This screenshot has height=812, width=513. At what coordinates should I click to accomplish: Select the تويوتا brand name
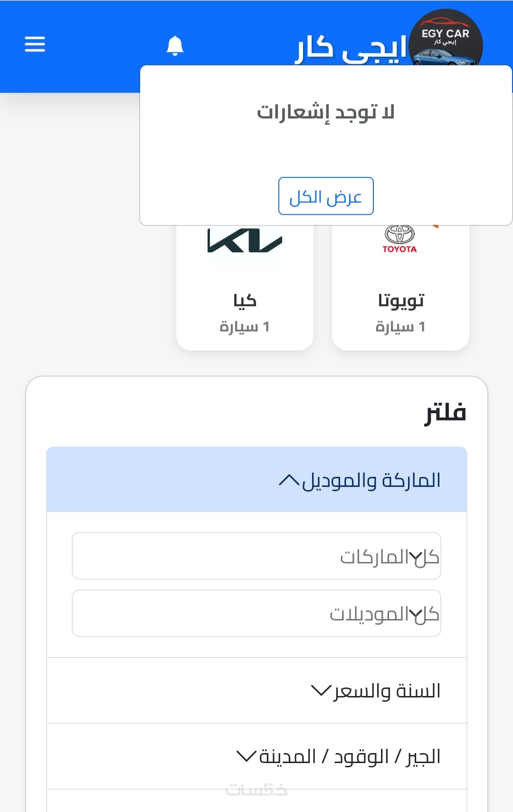click(x=400, y=300)
